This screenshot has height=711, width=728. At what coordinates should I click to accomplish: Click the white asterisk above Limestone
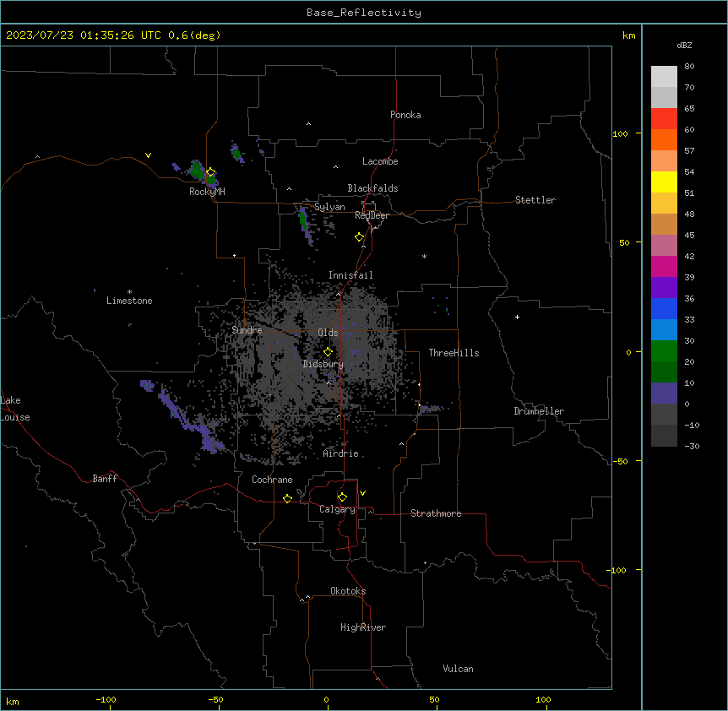pos(129,291)
